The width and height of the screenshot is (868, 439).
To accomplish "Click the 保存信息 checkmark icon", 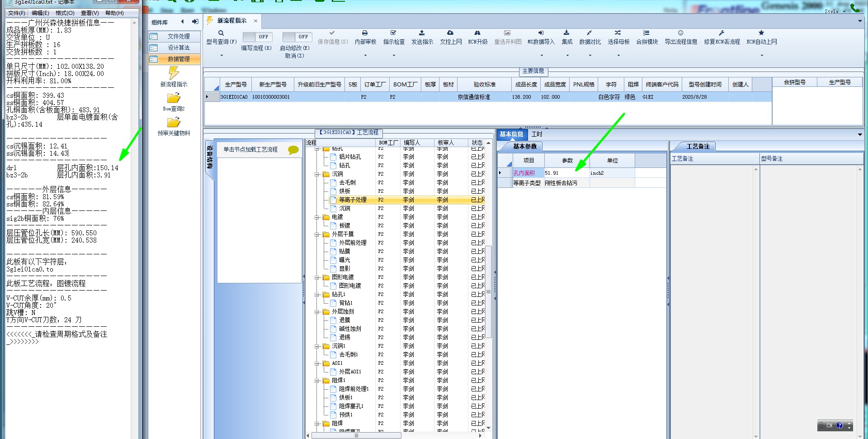I will (x=332, y=33).
